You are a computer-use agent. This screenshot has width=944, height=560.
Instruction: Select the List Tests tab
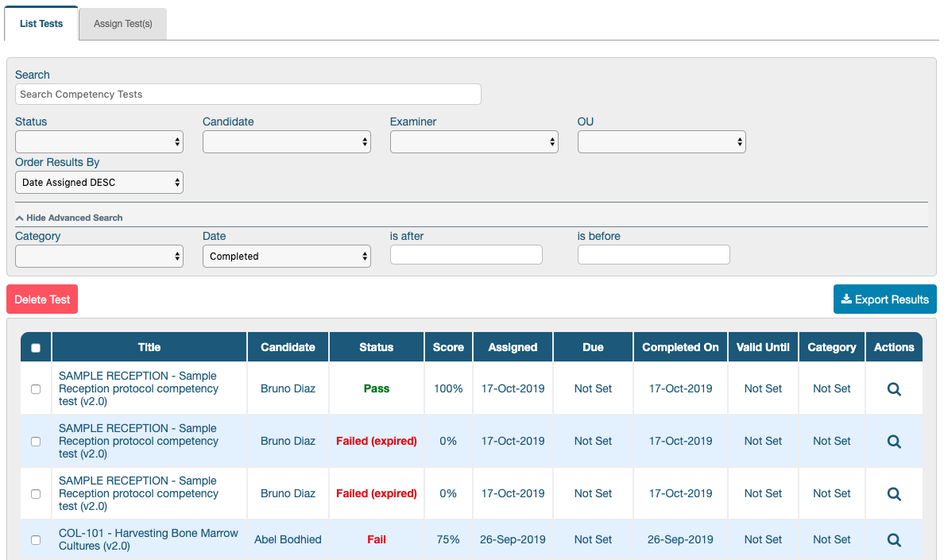point(41,24)
